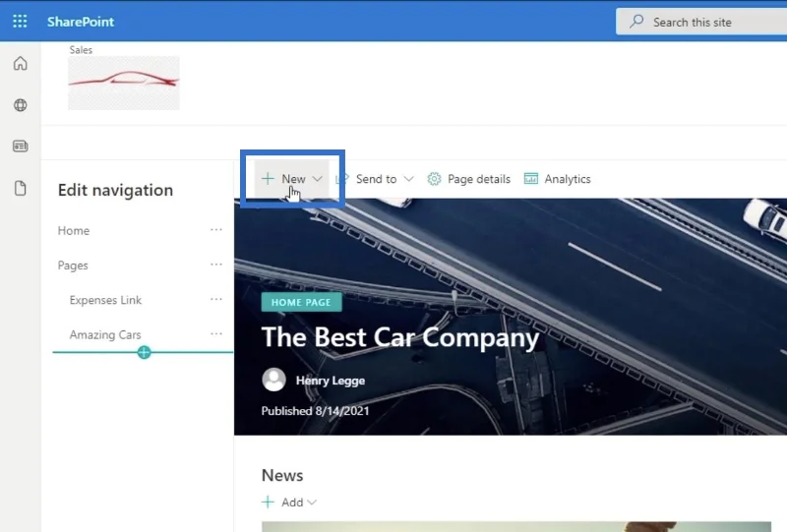The width and height of the screenshot is (787, 532).
Task: Open the My sites globe icon
Action: (x=20, y=105)
